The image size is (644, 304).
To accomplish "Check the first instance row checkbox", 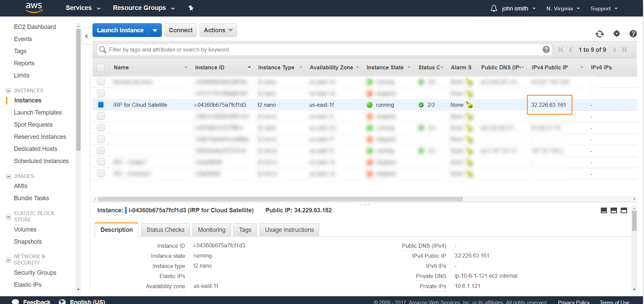I will coord(101,82).
